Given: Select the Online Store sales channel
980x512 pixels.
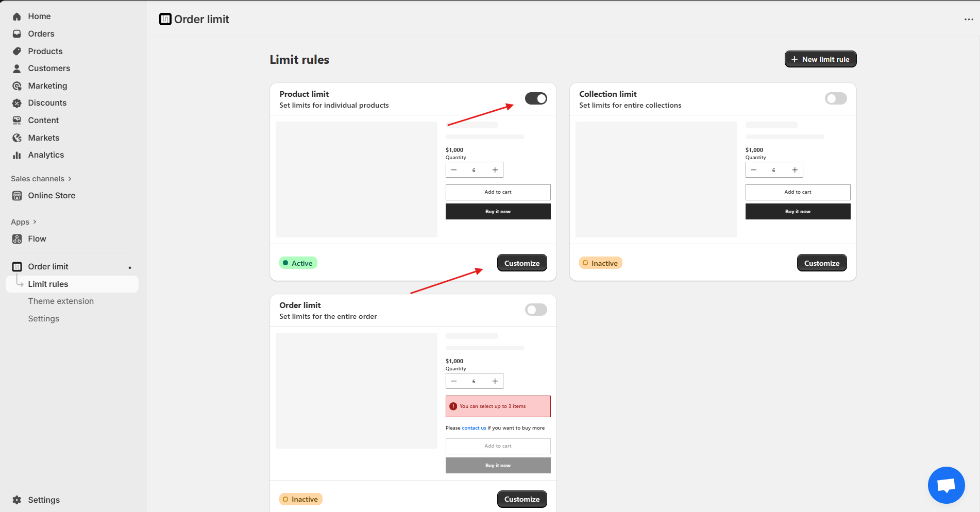Looking at the screenshot, I should click(x=51, y=195).
